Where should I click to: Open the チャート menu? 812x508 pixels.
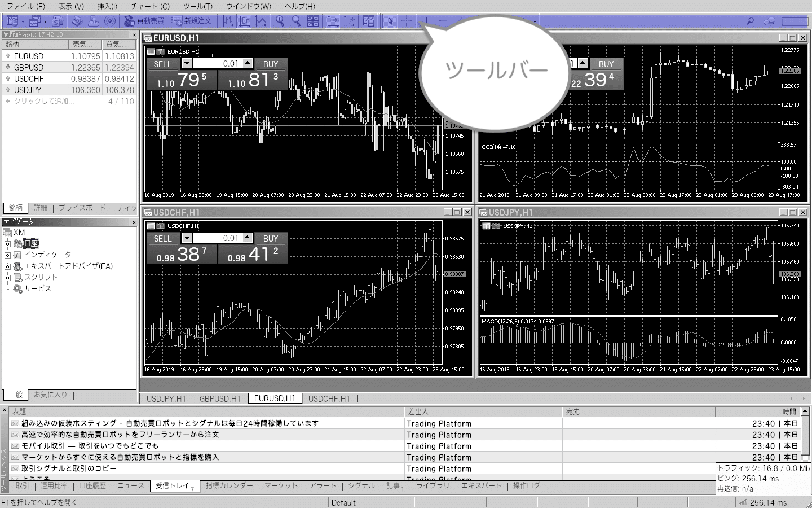(150, 6)
